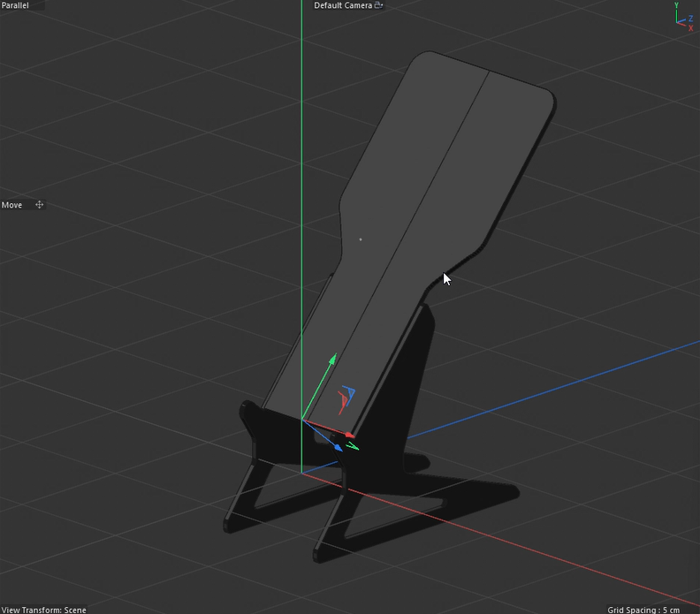Click the Default Camera lock icon

[378, 5]
